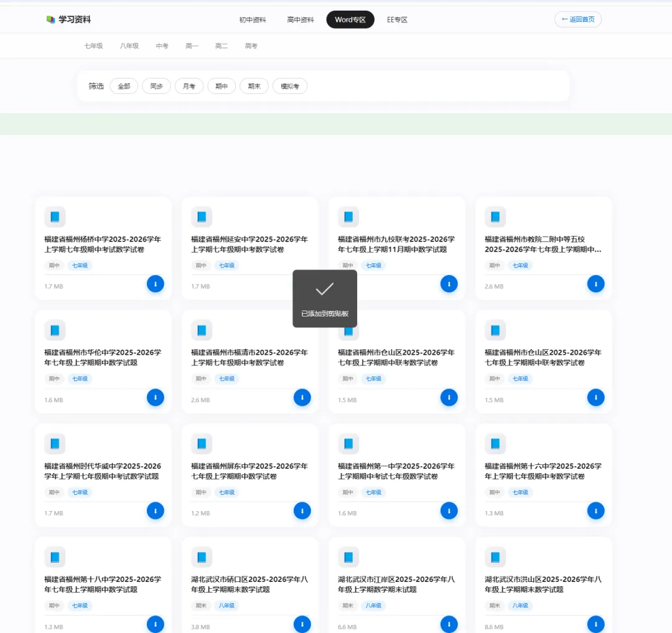This screenshot has width=672, height=633.
Task: Click 6.6 MB size on 江岸区 card
Action: point(347,627)
